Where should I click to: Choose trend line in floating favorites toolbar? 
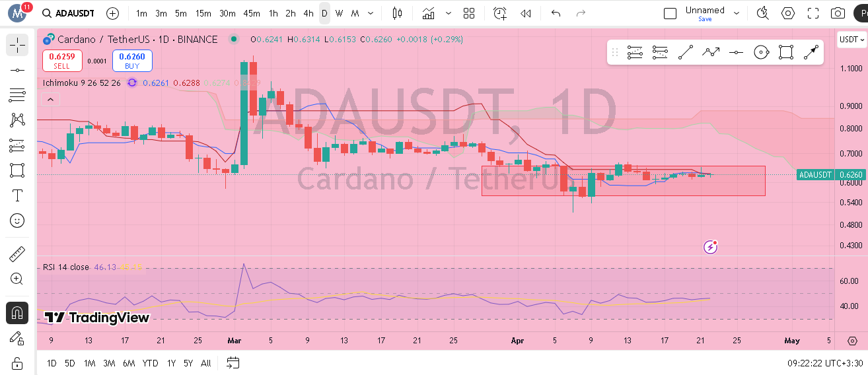tap(686, 53)
